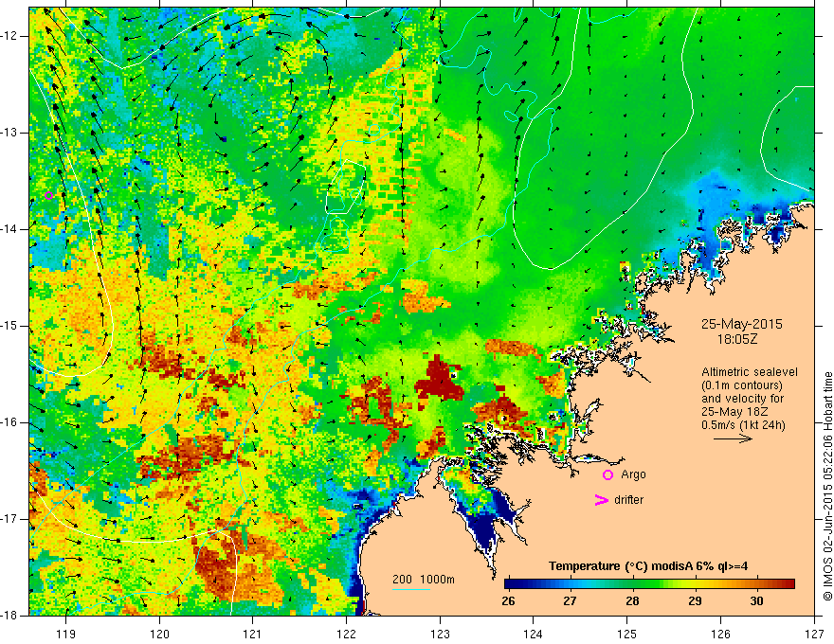The height and width of the screenshot is (644, 834).
Task: Click the time label 18:05Z
Action: pyautogui.click(x=736, y=339)
